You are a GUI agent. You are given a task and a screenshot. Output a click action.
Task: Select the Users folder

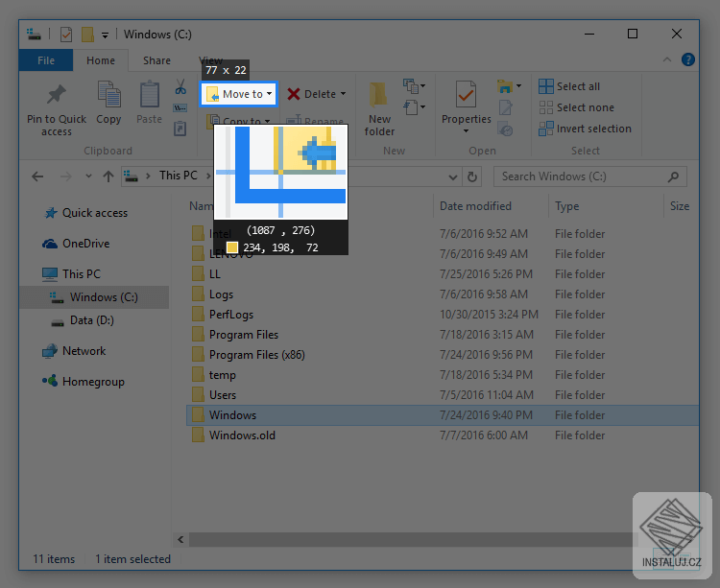(223, 395)
